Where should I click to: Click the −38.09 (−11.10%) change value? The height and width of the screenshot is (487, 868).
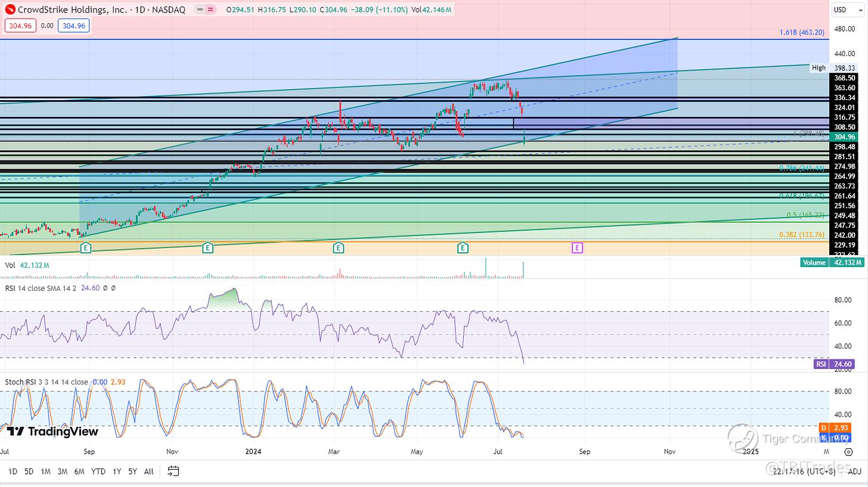tap(379, 10)
